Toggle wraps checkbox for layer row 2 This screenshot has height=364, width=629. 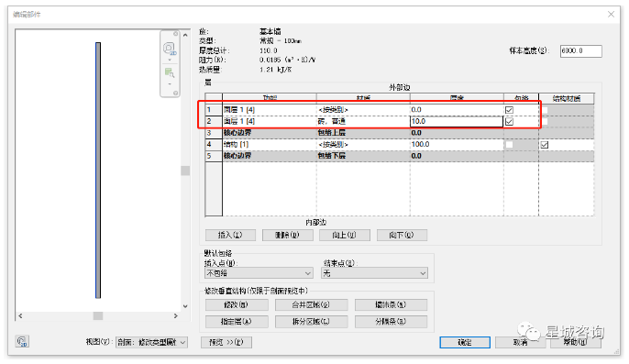tap(509, 122)
